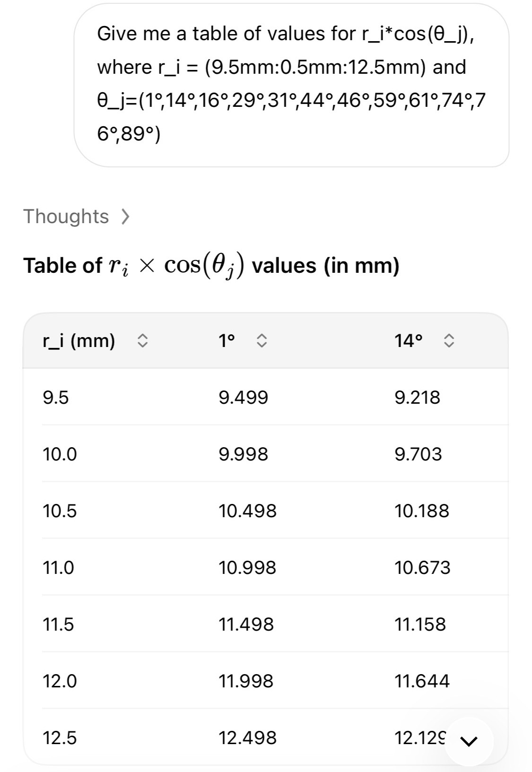This screenshot has width=532, height=772.
Task: Tap the user prompt message bubble
Action: [291, 85]
